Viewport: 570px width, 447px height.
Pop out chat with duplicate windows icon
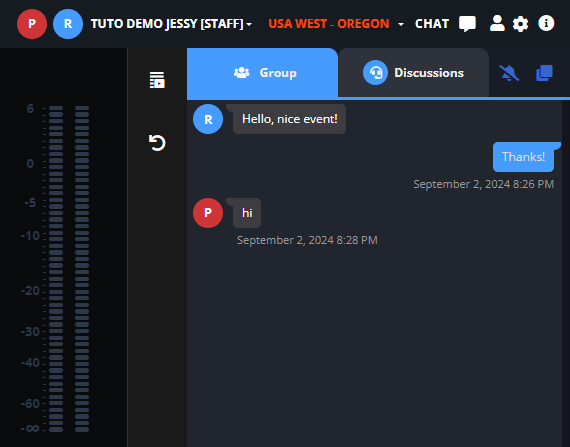click(x=544, y=73)
